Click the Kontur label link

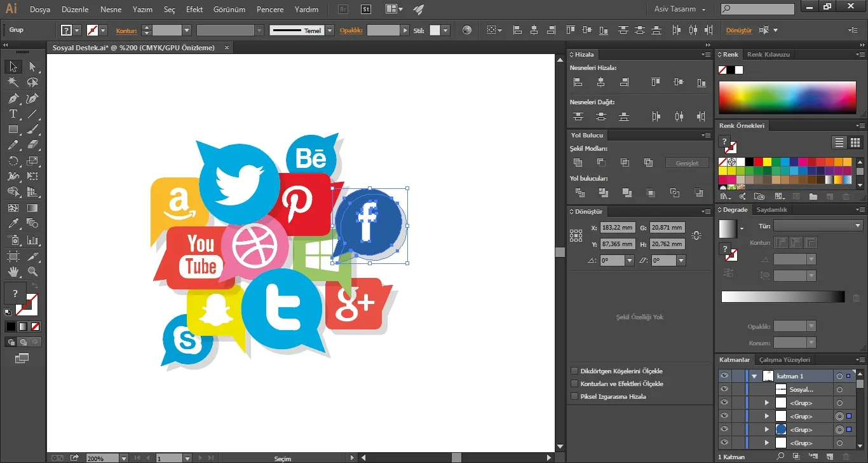[x=126, y=31]
